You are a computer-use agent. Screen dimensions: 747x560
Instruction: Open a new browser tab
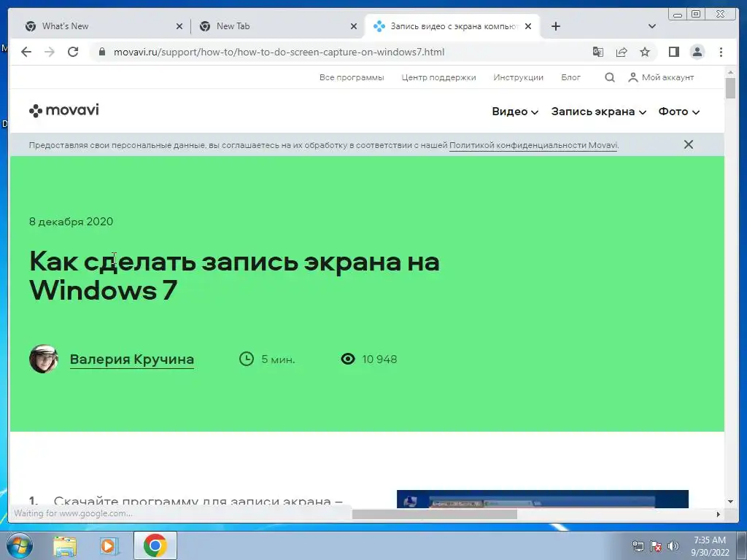click(555, 26)
